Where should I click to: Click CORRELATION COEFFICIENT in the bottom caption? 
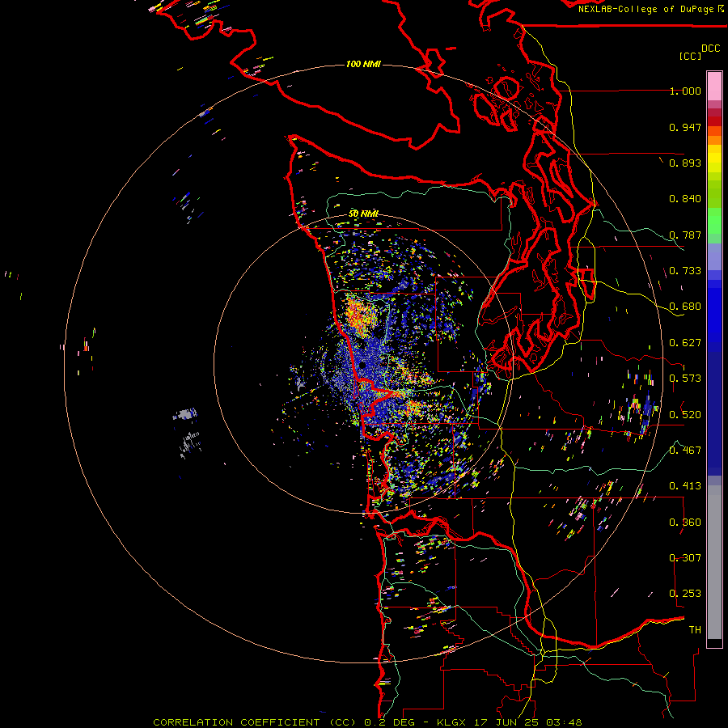tap(236, 722)
